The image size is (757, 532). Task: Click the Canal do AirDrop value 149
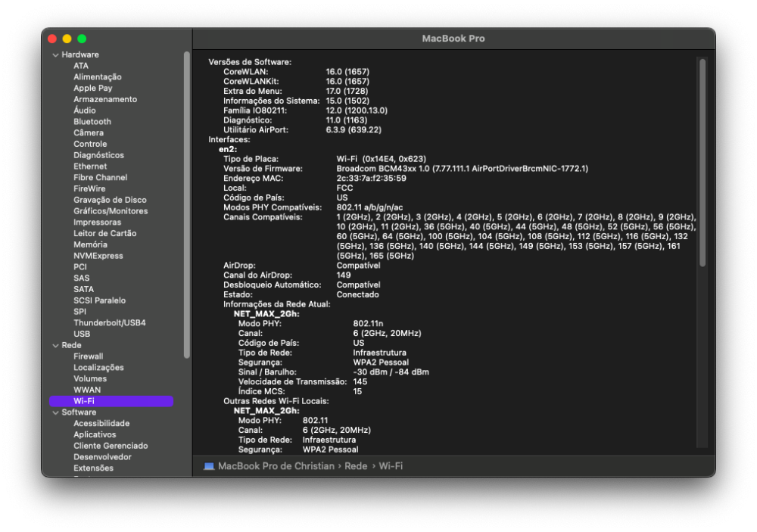[344, 275]
